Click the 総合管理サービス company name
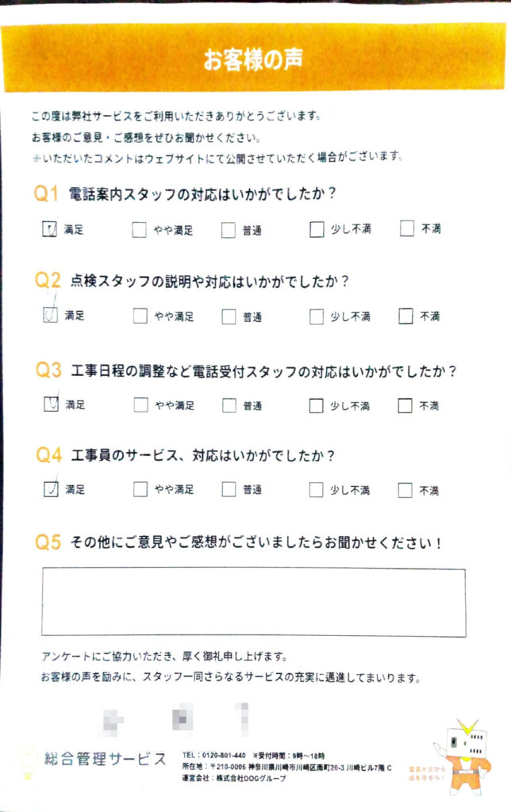 click(x=106, y=759)
